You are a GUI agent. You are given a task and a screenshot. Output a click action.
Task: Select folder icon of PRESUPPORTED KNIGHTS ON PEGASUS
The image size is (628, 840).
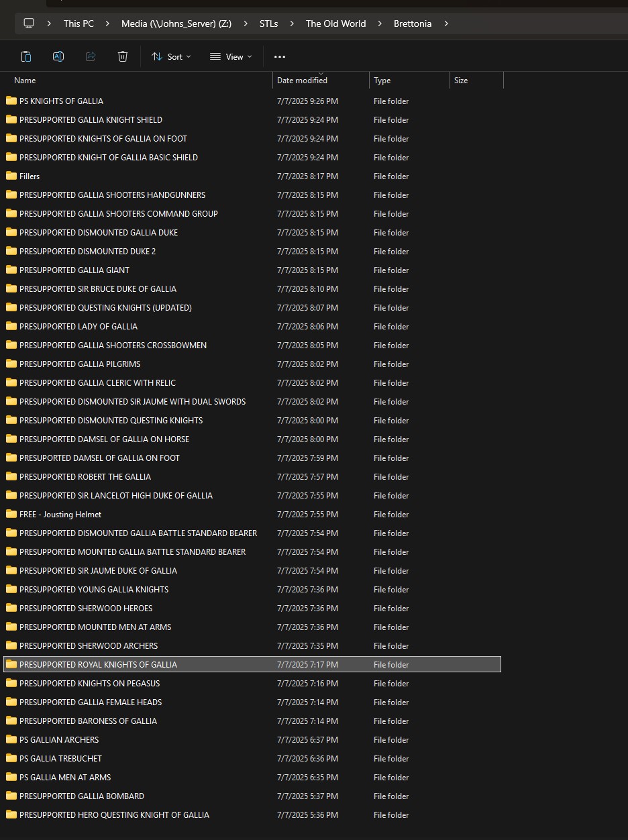pos(11,683)
